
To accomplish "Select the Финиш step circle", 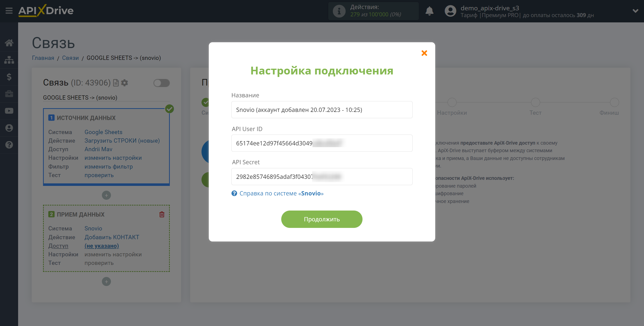I will tap(614, 102).
